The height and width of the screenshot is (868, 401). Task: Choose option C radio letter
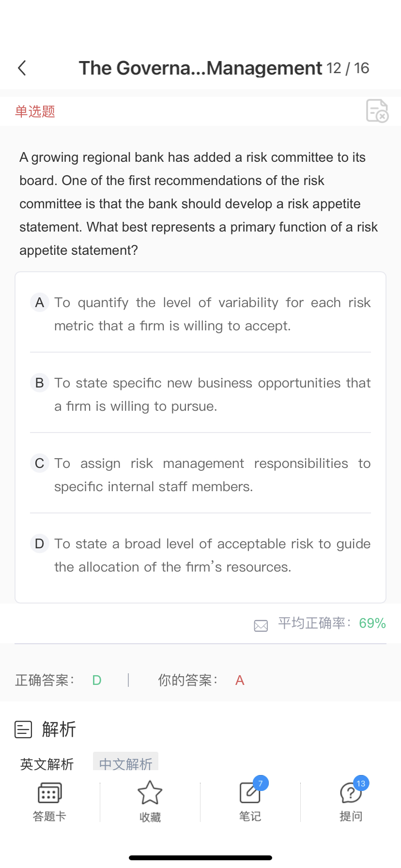pos(40,464)
